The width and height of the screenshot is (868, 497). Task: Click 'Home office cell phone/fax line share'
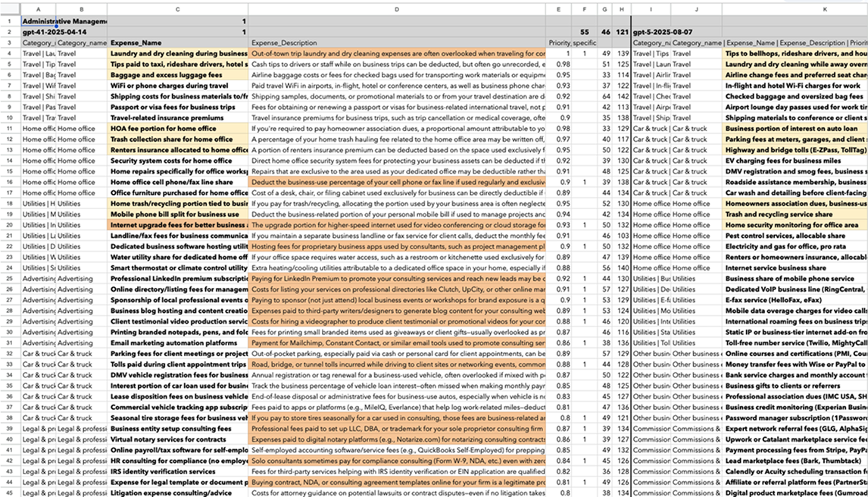(178, 182)
